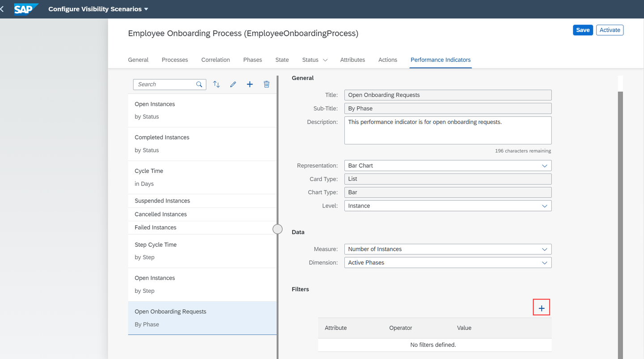Click the Data section heading
The width and height of the screenshot is (644, 359).
click(x=298, y=232)
